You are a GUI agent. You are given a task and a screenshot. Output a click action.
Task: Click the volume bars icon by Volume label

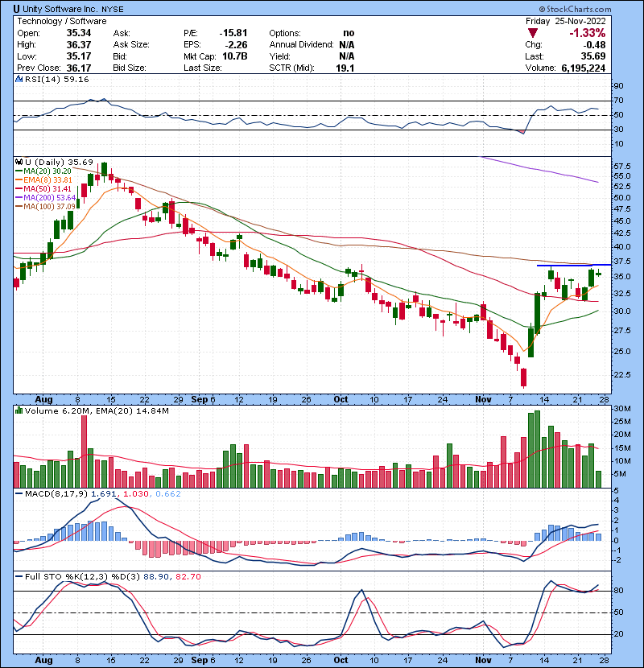click(19, 410)
